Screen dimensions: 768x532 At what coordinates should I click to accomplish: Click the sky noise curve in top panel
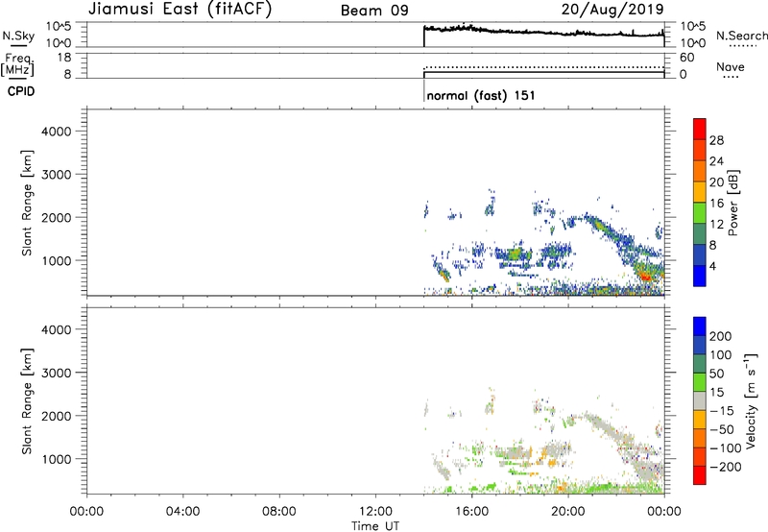(543, 33)
